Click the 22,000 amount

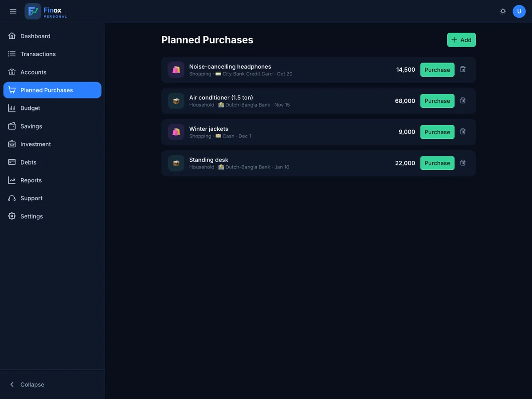(405, 163)
